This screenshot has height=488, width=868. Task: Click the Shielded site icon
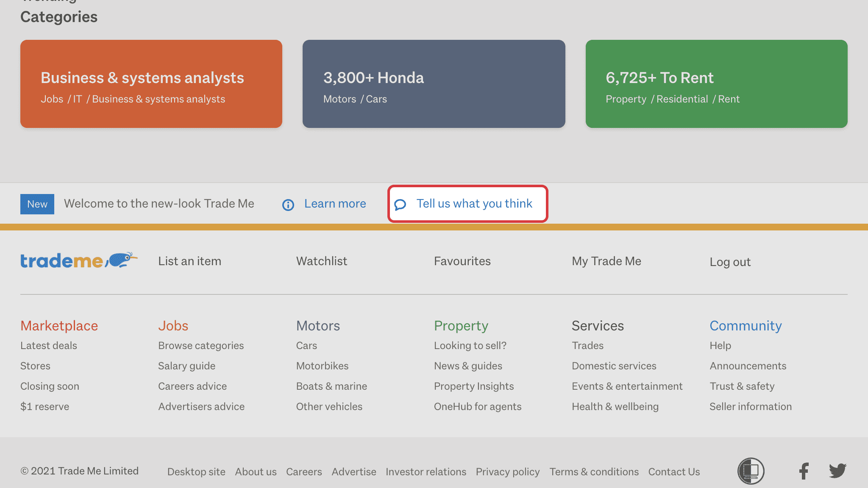tap(752, 470)
